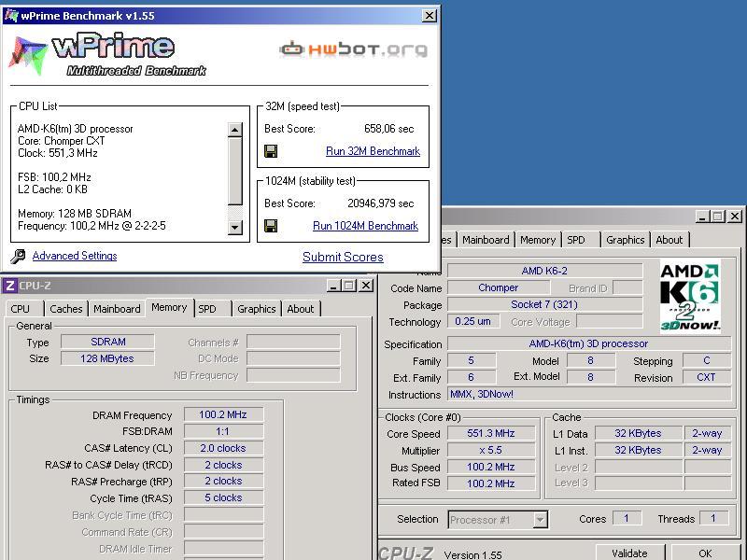The image size is (747, 560).
Task: Click the Advanced Settings wrench icon
Action: (x=18, y=256)
